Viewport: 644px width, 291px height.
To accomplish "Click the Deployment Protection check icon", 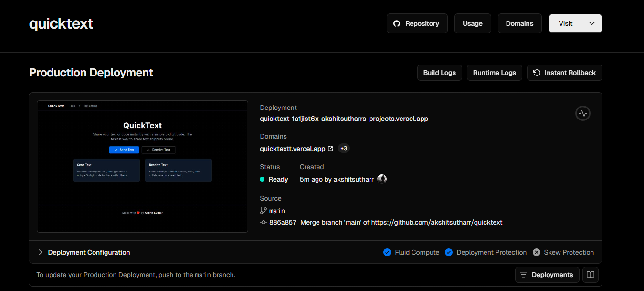I will tap(449, 252).
